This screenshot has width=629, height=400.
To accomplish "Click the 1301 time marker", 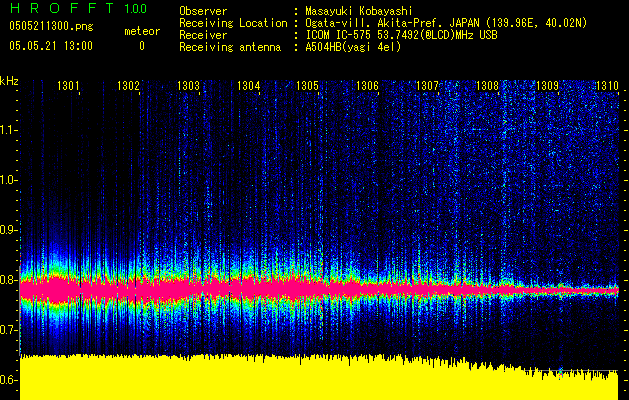I will pos(68,86).
